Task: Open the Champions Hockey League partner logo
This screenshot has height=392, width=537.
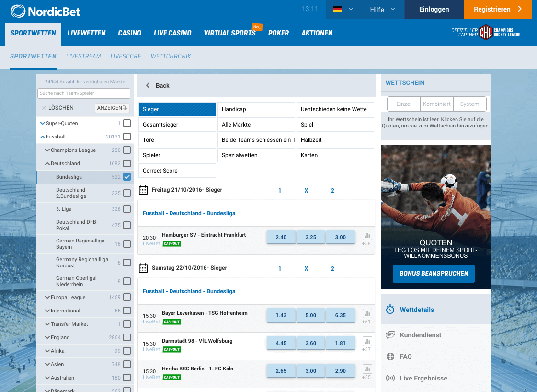Action: (486, 33)
